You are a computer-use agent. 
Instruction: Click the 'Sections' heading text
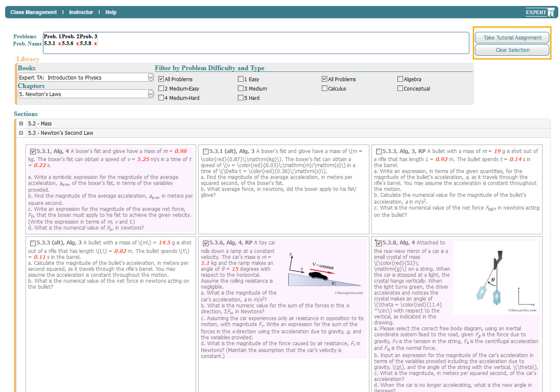[26, 114]
